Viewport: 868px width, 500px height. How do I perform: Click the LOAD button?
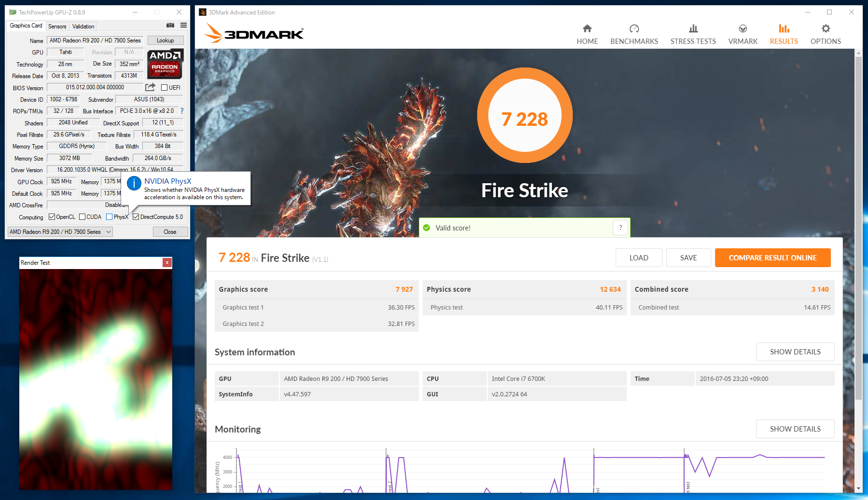[x=639, y=258]
